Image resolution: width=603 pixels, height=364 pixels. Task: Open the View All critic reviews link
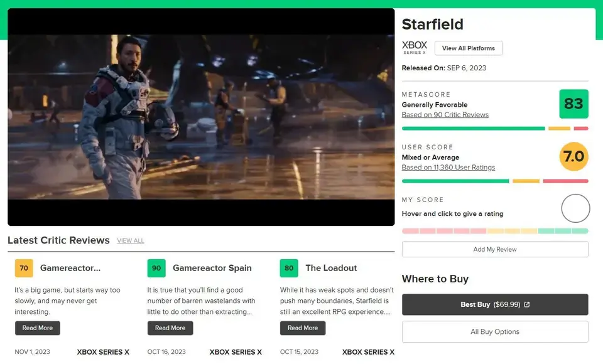[x=130, y=241]
